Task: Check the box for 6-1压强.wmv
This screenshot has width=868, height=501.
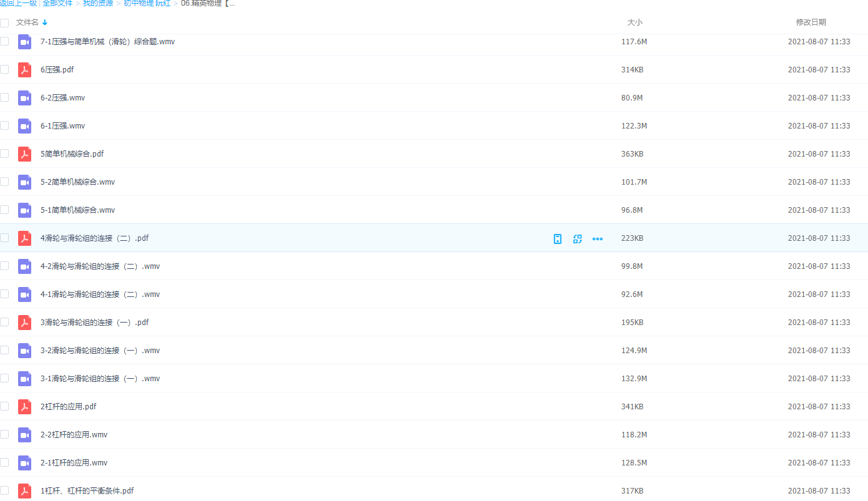Action: [x=4, y=125]
